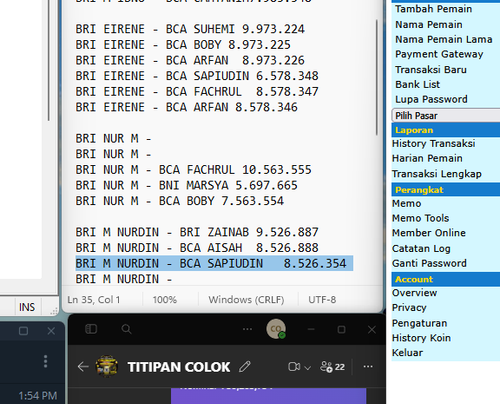Image resolution: width=500 pixels, height=404 pixels.
Task: Open the Memo page
Action: [406, 203]
